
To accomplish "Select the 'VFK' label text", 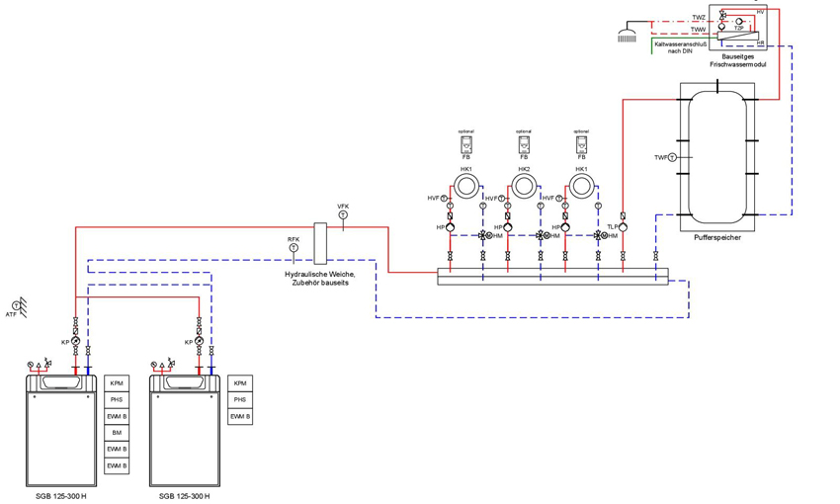I will (343, 207).
